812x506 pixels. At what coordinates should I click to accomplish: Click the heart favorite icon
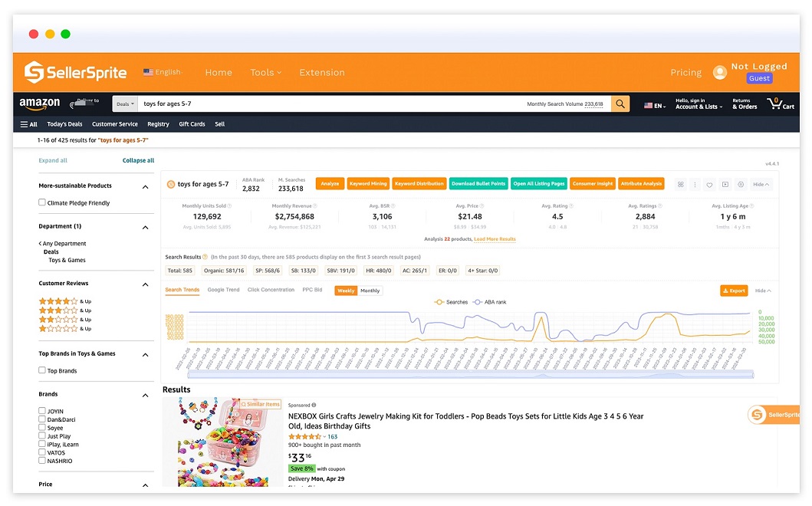pos(709,184)
